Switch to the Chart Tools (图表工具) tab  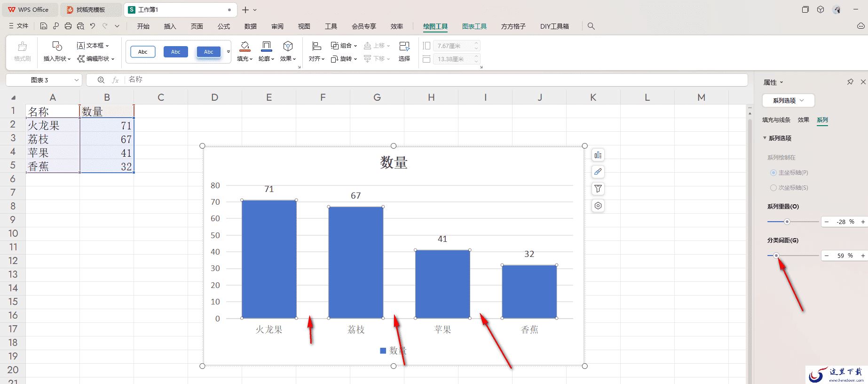pos(474,26)
